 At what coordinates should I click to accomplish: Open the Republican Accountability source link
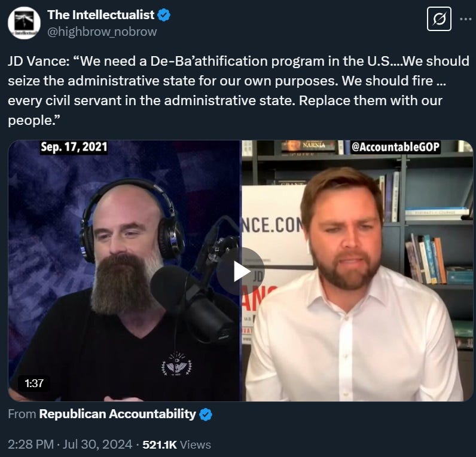117,414
